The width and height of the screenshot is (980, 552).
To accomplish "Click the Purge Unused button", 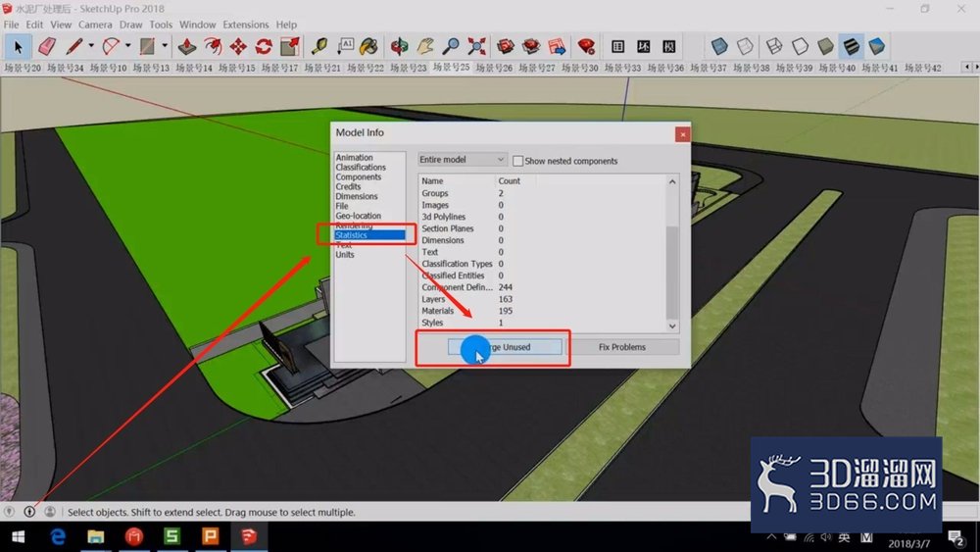I will (505, 347).
